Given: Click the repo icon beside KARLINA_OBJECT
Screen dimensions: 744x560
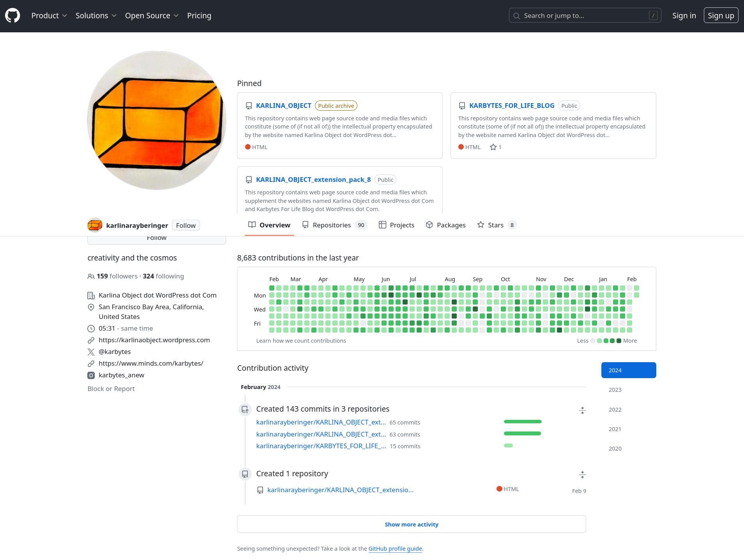Looking at the screenshot, I should (249, 106).
